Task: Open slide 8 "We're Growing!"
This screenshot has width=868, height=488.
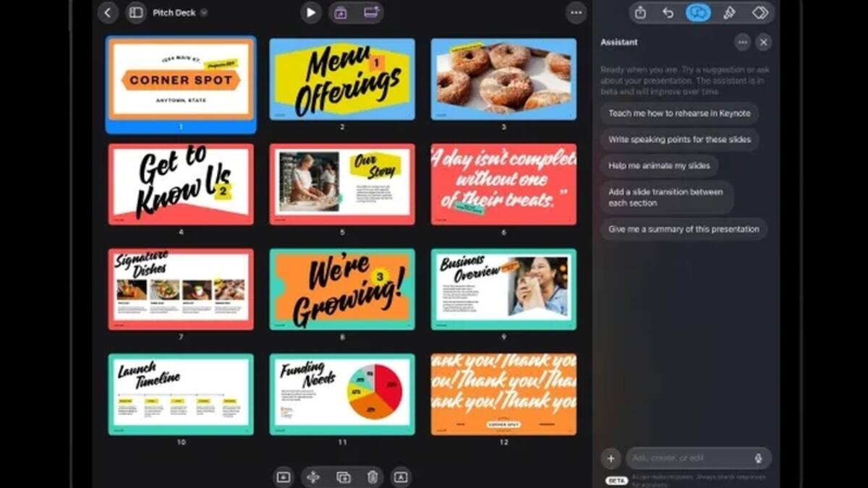Action: click(342, 289)
